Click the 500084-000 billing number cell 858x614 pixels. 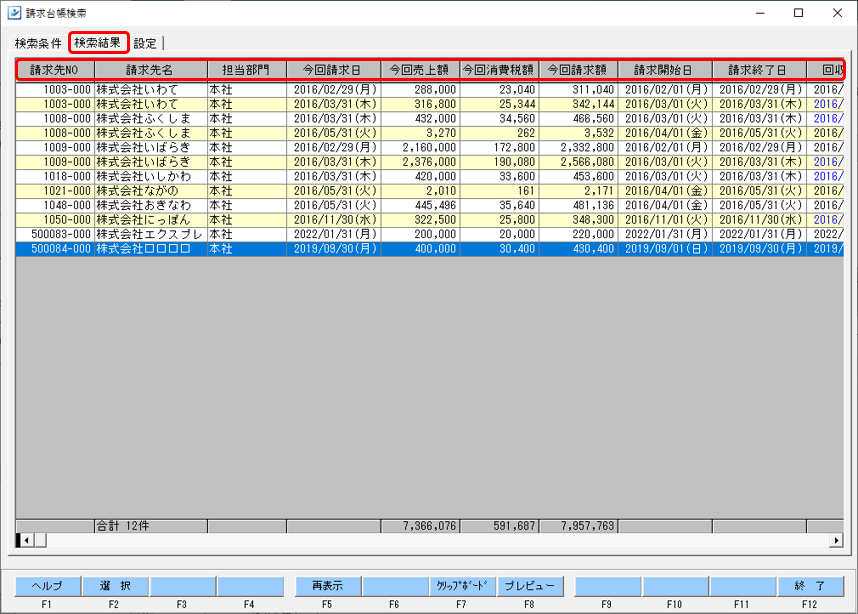[55, 249]
